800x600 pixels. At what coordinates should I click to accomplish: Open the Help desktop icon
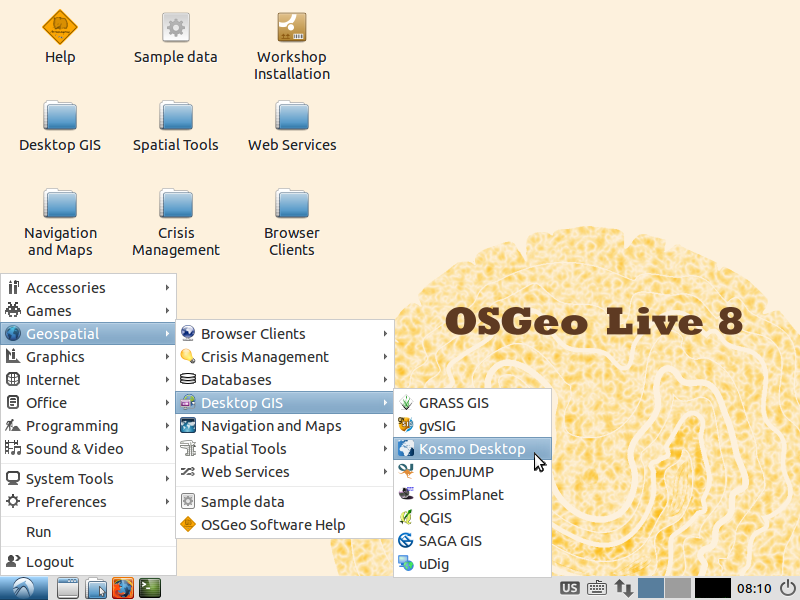60,37
